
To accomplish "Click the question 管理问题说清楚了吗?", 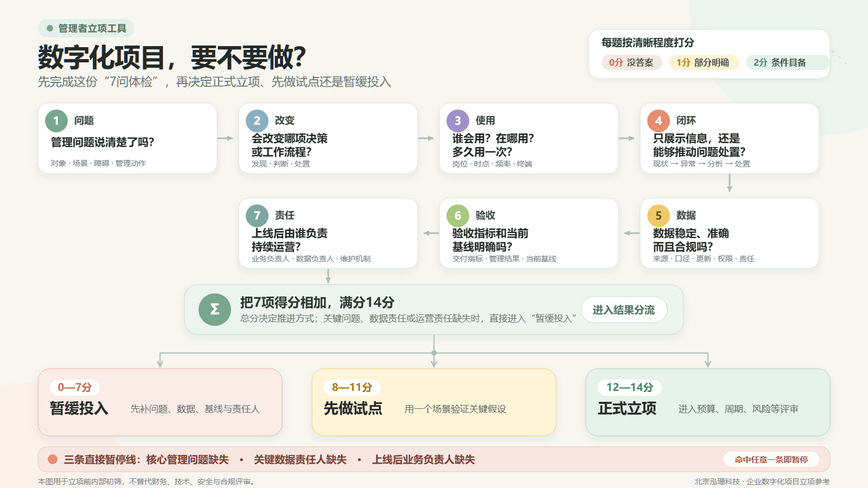I will [x=103, y=142].
